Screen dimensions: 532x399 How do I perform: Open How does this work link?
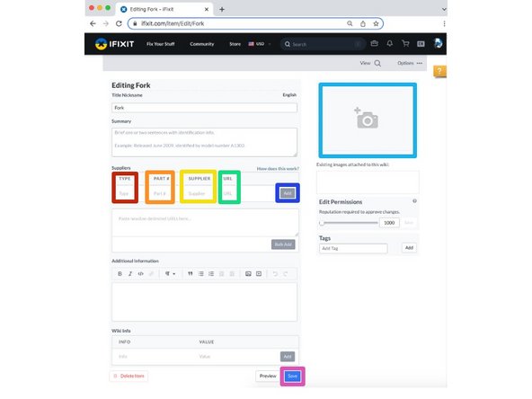(278, 169)
